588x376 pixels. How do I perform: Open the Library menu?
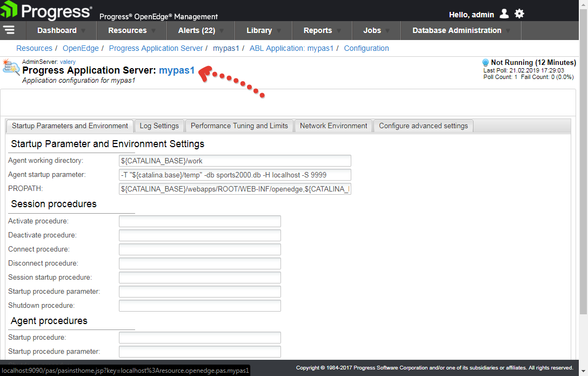tap(263, 30)
